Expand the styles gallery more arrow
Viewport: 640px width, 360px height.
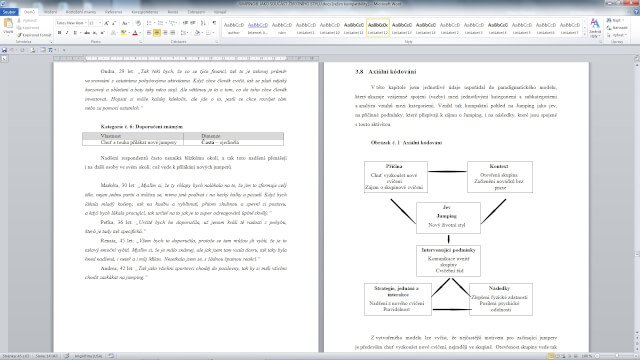pos(584,35)
